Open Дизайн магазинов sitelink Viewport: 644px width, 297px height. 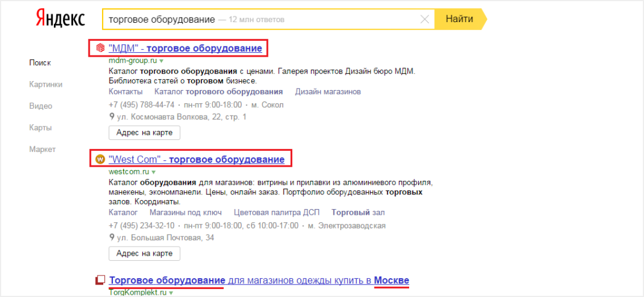pos(328,91)
